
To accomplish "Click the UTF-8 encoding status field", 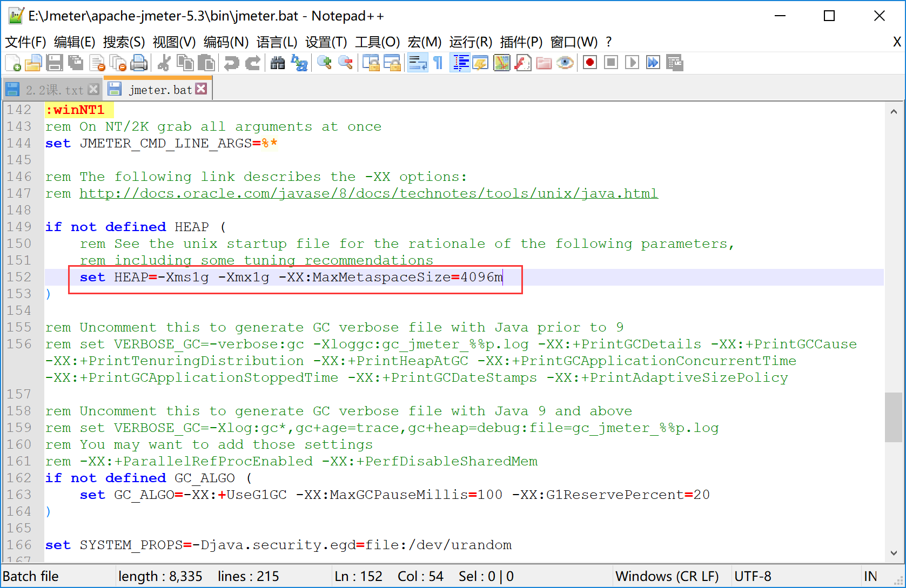I will click(753, 576).
